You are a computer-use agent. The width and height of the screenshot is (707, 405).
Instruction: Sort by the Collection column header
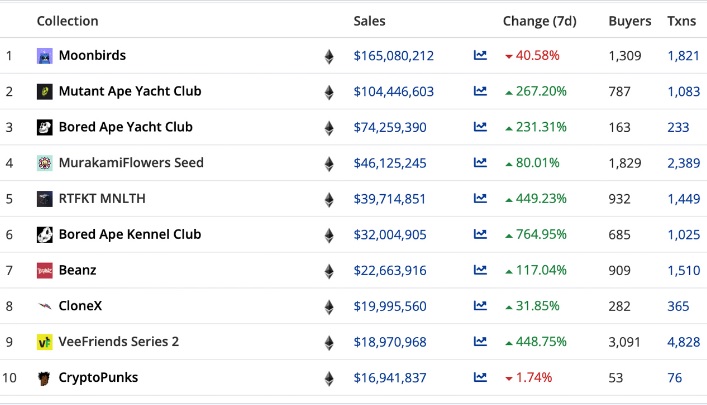[68, 21]
